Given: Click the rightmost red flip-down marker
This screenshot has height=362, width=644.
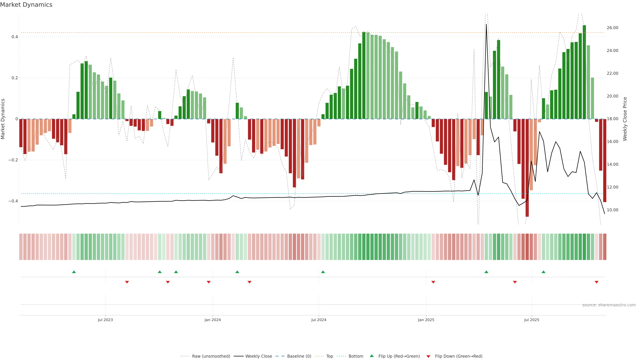Looking at the screenshot, I should [597, 282].
